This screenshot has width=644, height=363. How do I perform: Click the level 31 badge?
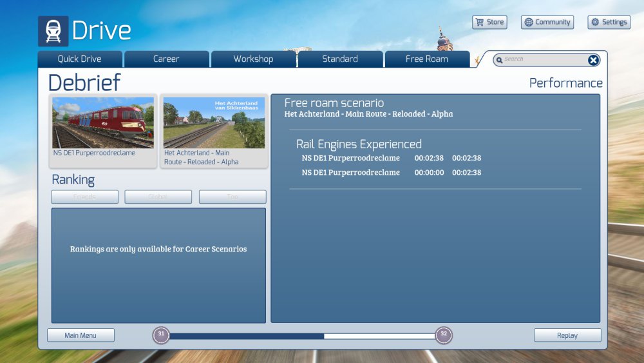pos(161,335)
